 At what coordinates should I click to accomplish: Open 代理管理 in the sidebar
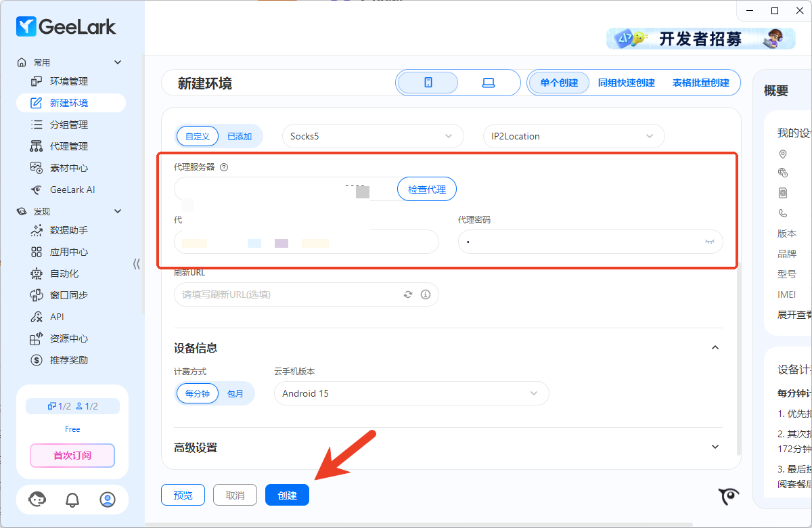pyautogui.click(x=68, y=146)
